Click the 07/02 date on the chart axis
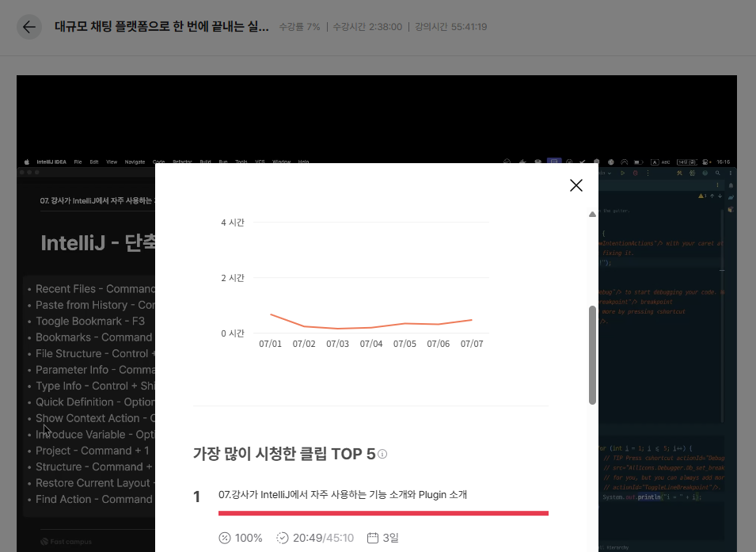The height and width of the screenshot is (552, 756). coord(304,344)
